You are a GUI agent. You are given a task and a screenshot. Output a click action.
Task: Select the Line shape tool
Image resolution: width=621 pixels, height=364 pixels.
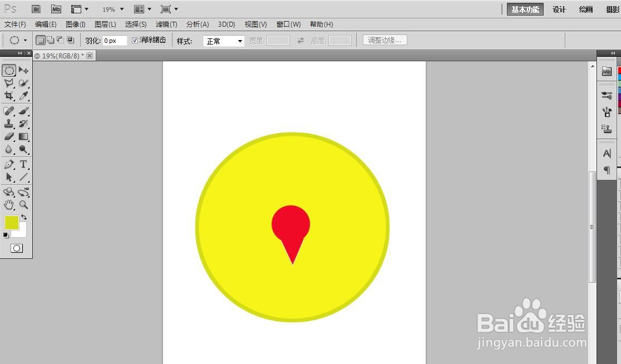(23, 177)
